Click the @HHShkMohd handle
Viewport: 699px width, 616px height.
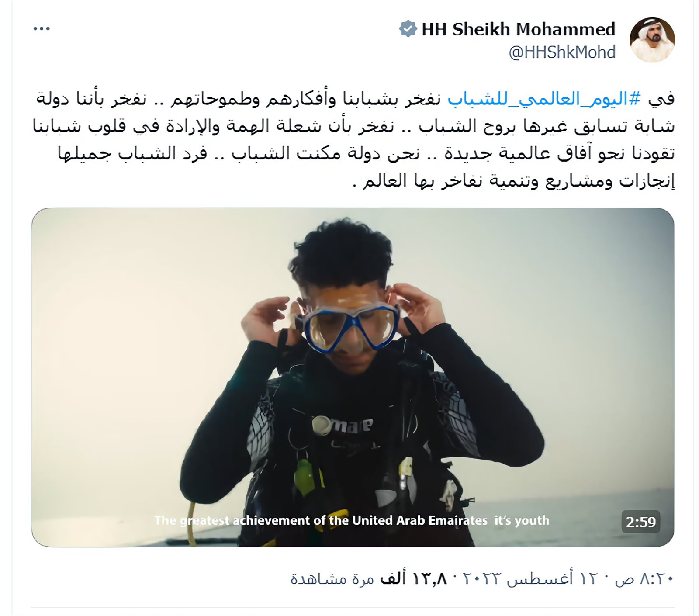click(562, 52)
